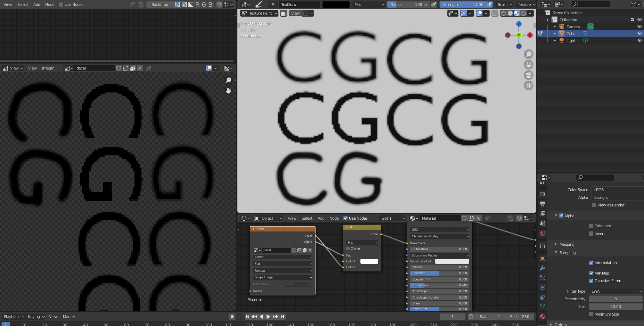Open the Marker menu in the timeline
This screenshot has height=326, width=644.
(69, 317)
